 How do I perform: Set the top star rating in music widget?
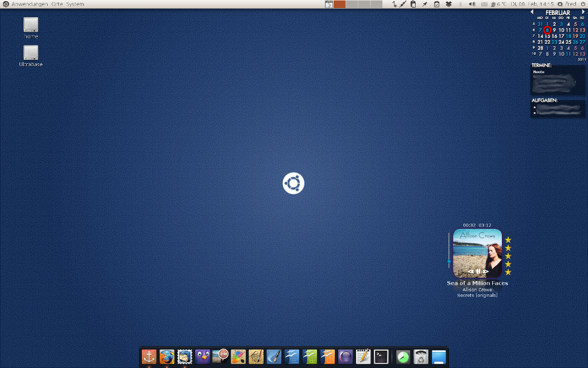point(508,240)
